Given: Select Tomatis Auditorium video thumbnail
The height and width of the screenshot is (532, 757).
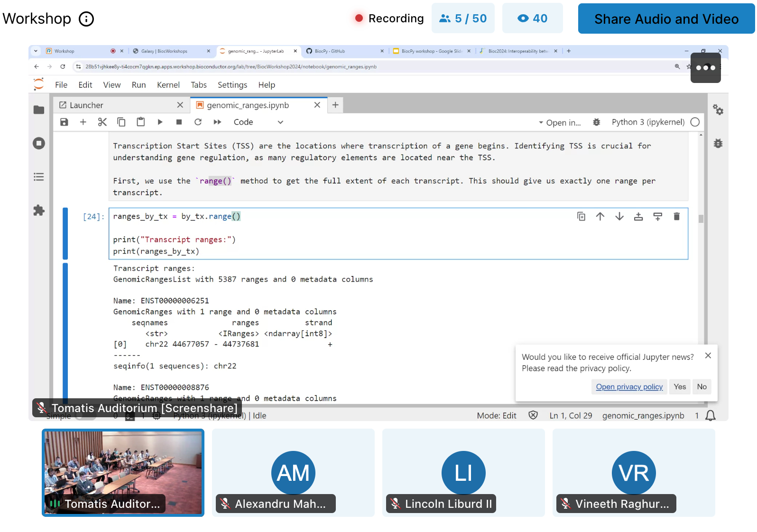Looking at the screenshot, I should 123,472.
